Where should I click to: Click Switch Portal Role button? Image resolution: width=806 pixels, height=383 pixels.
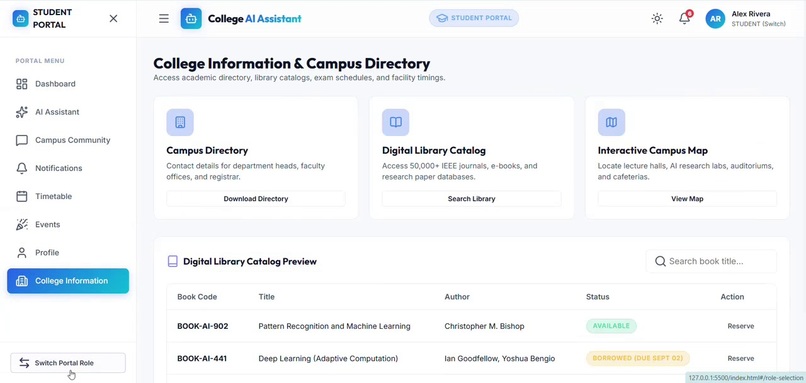[68, 363]
